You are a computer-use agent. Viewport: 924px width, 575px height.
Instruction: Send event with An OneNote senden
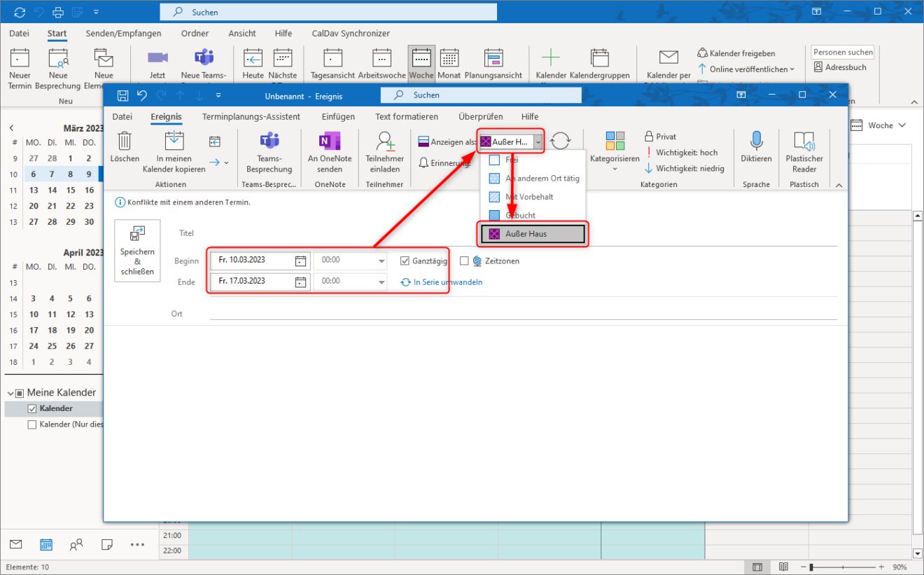[x=330, y=151]
